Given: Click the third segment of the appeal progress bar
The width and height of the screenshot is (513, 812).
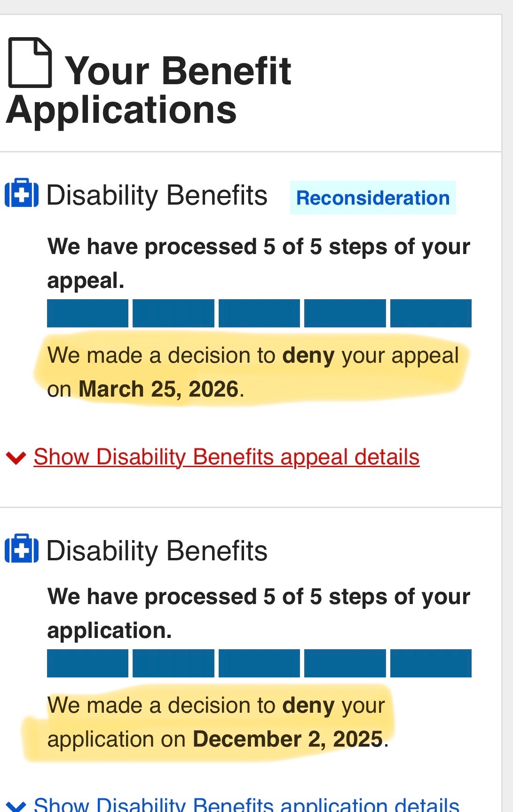Looking at the screenshot, I should pos(259,313).
